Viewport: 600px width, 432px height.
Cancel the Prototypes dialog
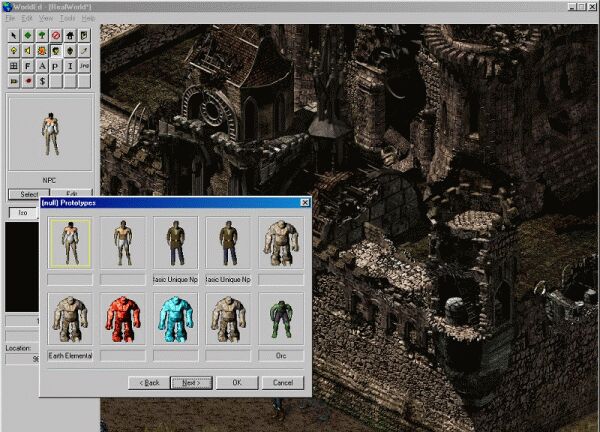click(x=283, y=383)
